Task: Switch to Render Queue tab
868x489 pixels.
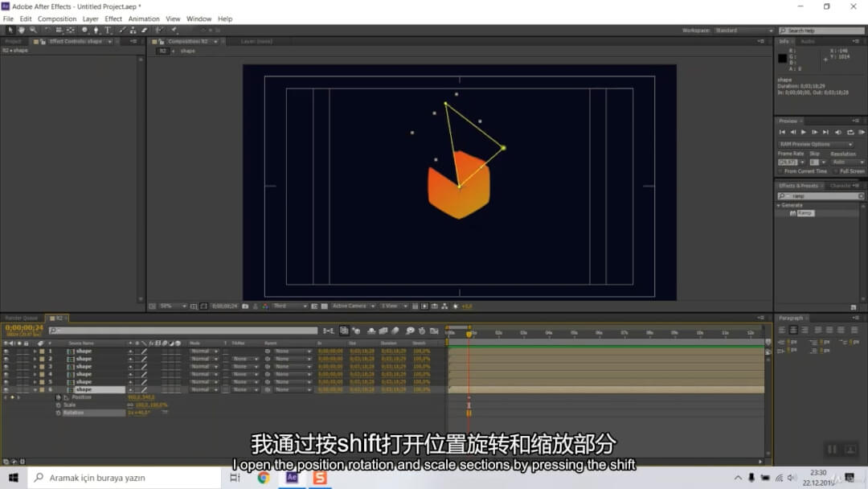Action: 22,318
